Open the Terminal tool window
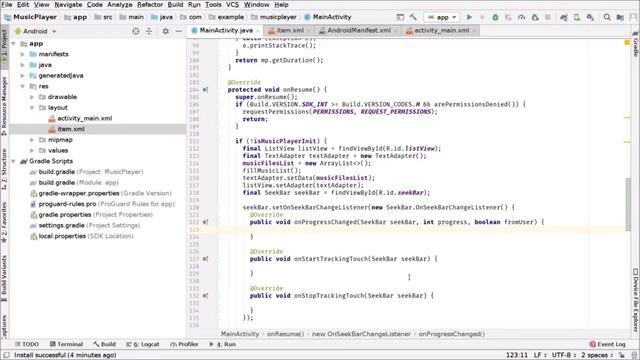 pos(66,344)
